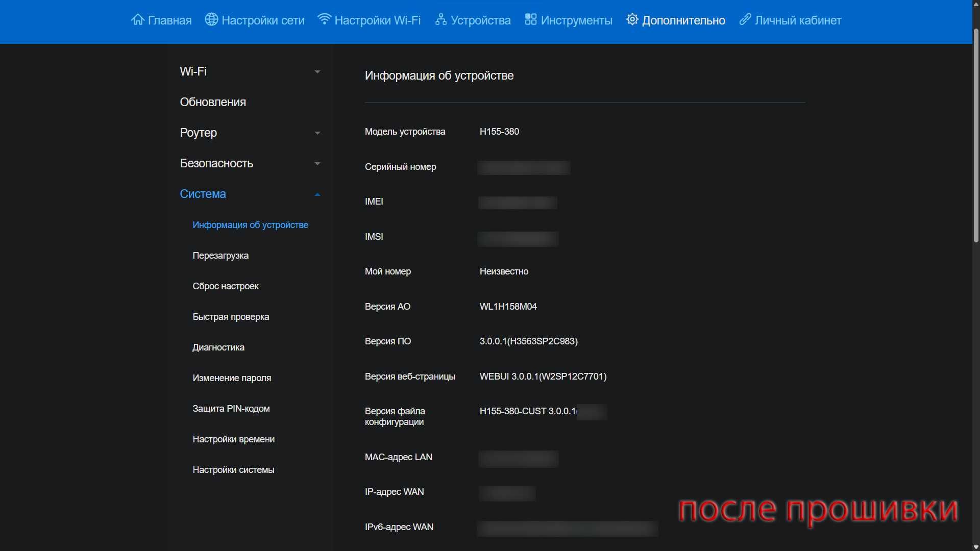Image resolution: width=980 pixels, height=551 pixels.
Task: Click the globe icon beside Настройки сети
Action: click(211, 19)
